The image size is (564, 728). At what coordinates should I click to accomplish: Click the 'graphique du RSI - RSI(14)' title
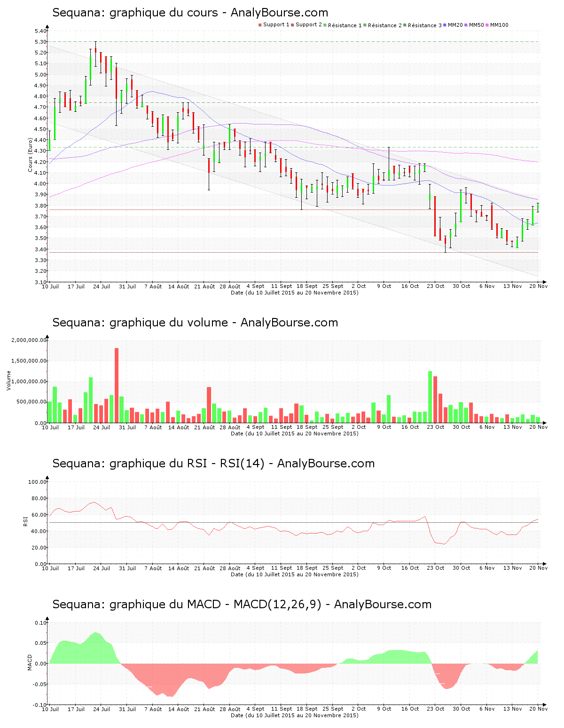pyautogui.click(x=213, y=464)
